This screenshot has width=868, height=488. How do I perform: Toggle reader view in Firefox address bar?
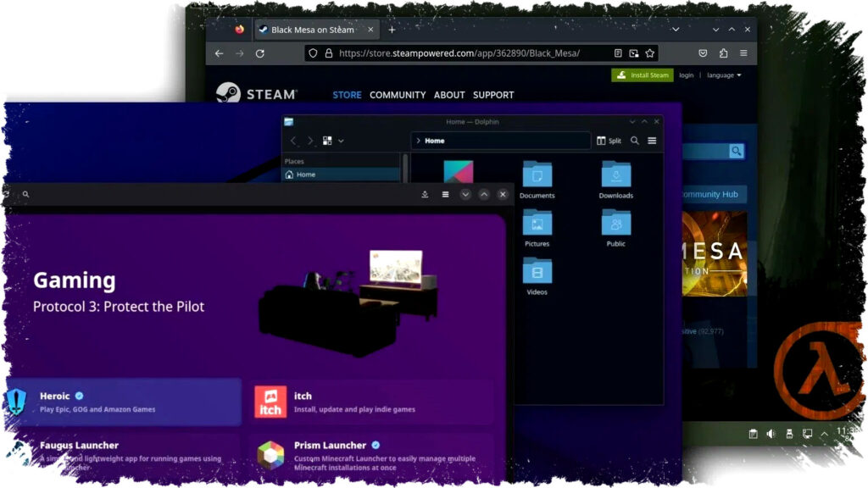pos(618,53)
